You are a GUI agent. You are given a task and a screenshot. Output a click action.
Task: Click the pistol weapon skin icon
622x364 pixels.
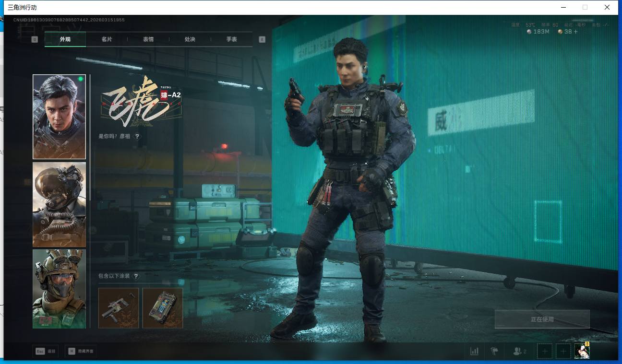[x=119, y=308]
